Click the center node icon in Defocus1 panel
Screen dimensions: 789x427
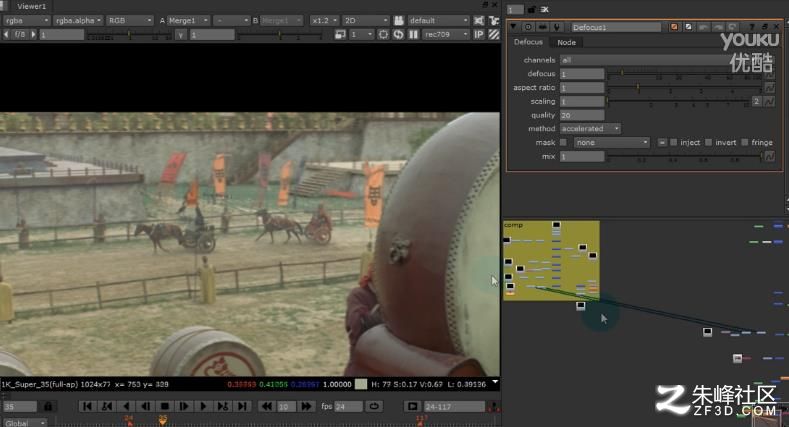pyautogui.click(x=528, y=27)
